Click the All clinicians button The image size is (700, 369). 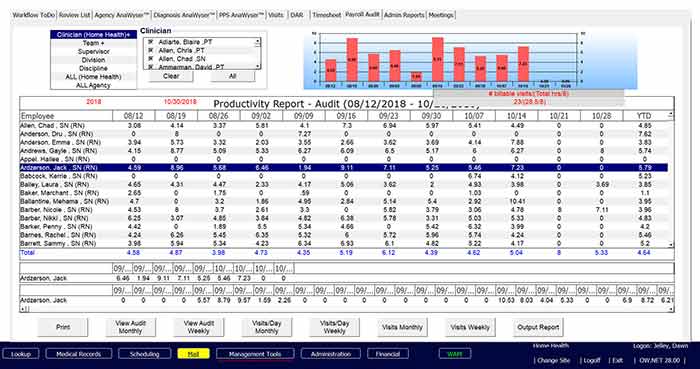pos(232,76)
